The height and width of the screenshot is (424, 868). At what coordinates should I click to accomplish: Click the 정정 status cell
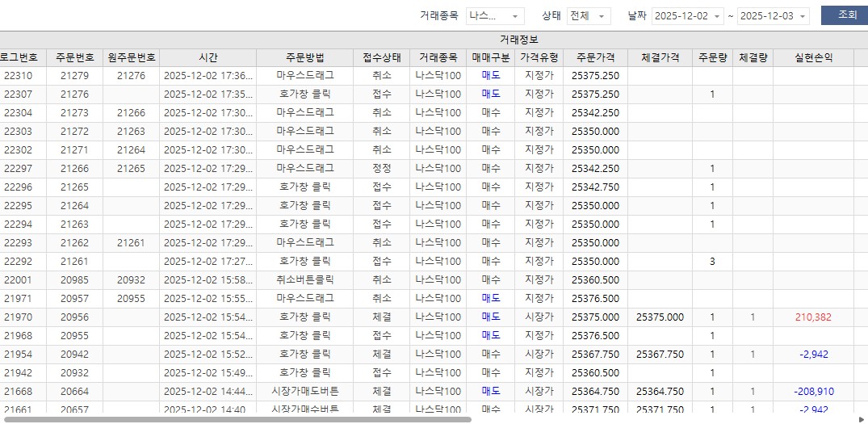(x=382, y=168)
